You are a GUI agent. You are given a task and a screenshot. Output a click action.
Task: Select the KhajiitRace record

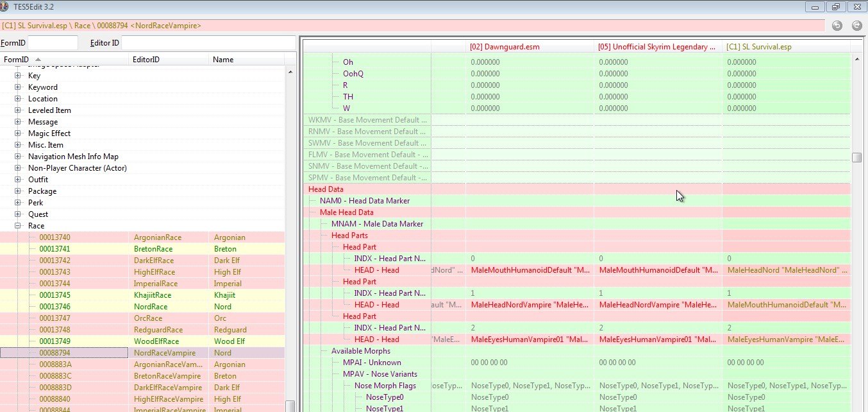(x=142, y=295)
